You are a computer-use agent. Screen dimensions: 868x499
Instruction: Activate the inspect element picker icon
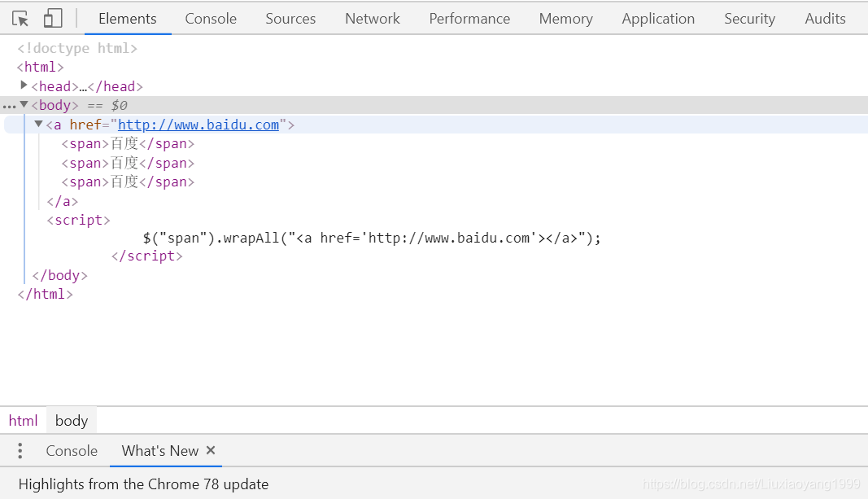pyautogui.click(x=20, y=19)
